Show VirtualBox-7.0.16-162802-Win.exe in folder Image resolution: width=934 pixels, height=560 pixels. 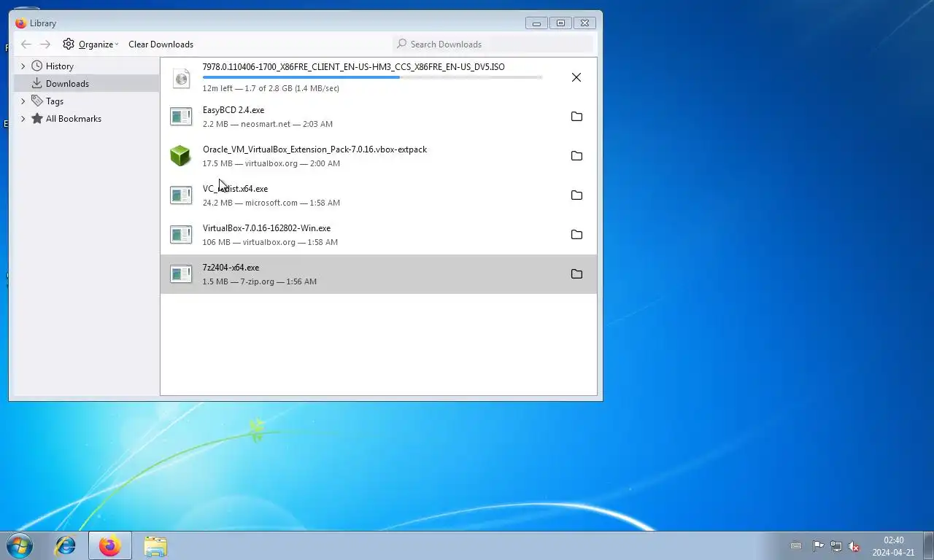click(x=576, y=235)
